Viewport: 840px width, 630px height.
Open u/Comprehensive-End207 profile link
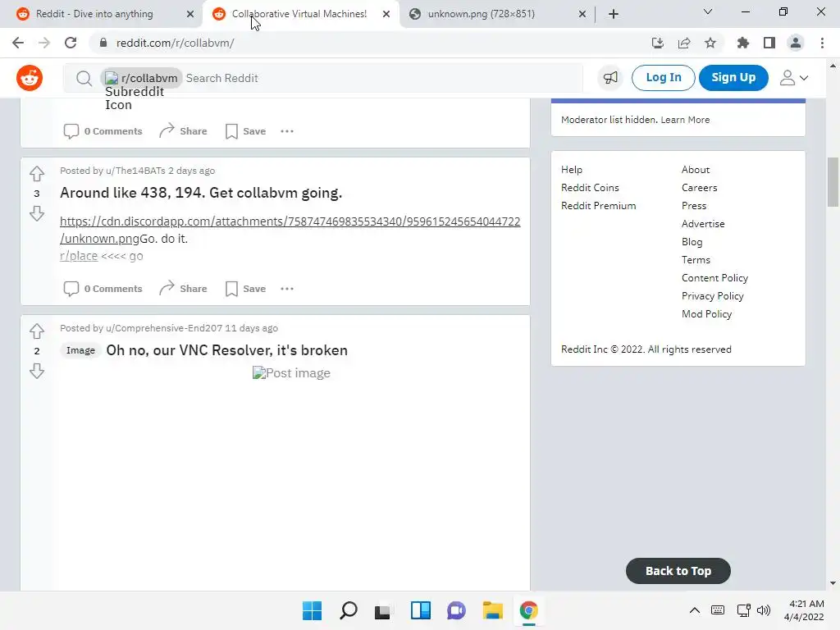pyautogui.click(x=164, y=328)
